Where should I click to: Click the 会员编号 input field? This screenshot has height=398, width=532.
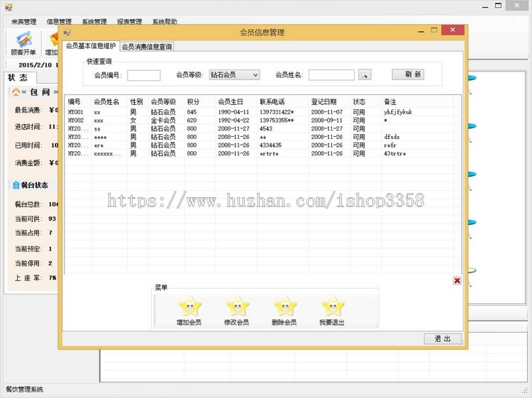pyautogui.click(x=143, y=75)
